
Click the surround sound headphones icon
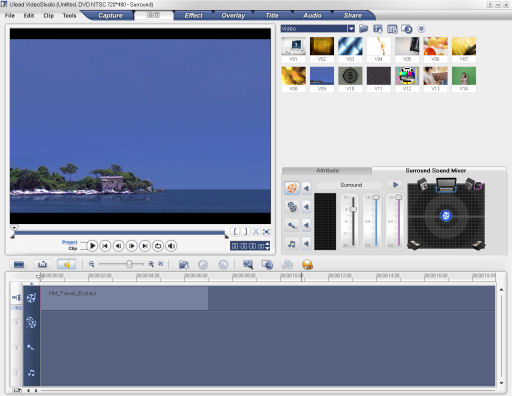(307, 265)
